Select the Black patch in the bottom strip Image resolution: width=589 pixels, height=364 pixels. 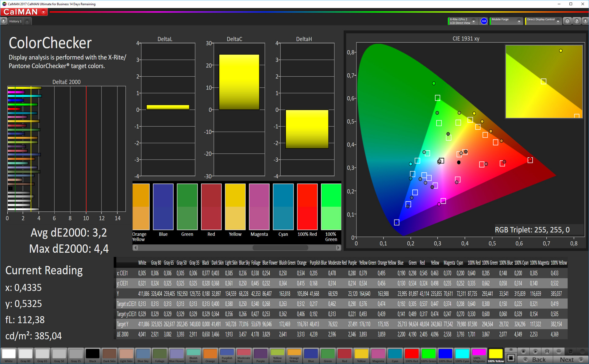[x=93, y=356]
